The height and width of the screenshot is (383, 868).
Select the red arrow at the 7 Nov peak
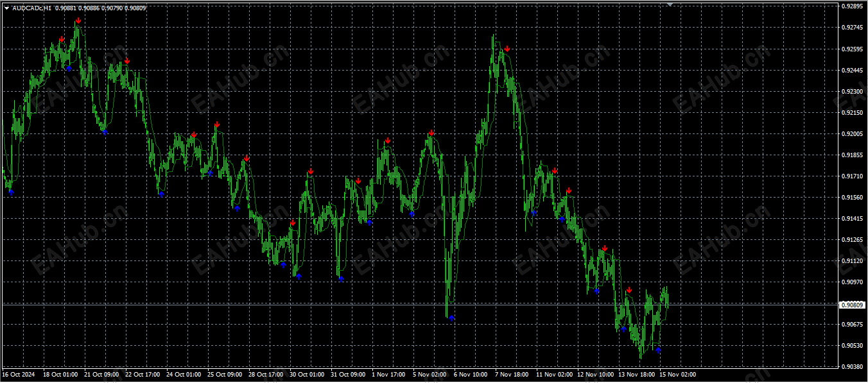pyautogui.click(x=507, y=49)
